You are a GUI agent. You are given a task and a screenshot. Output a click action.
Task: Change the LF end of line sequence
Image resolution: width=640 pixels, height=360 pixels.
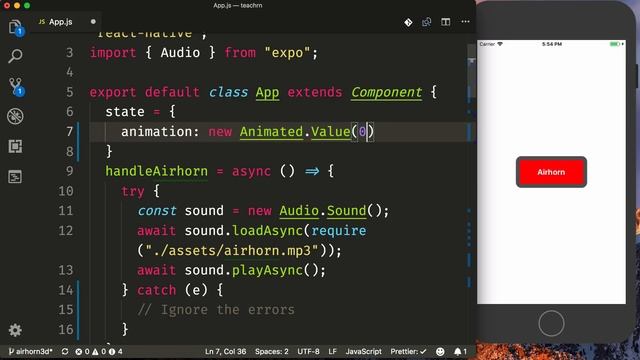pyautogui.click(x=332, y=351)
